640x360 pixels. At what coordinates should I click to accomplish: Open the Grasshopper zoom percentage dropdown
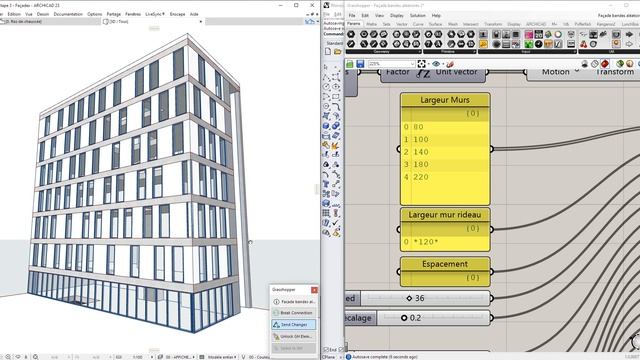(x=413, y=64)
